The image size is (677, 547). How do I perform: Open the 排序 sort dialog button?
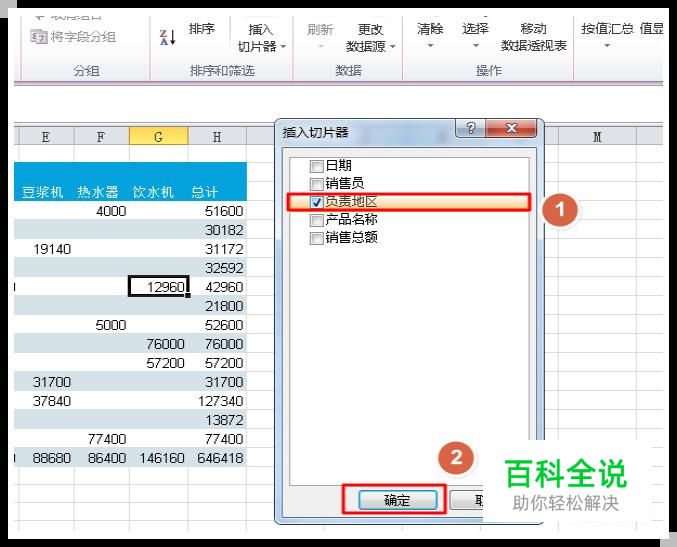pos(202,29)
